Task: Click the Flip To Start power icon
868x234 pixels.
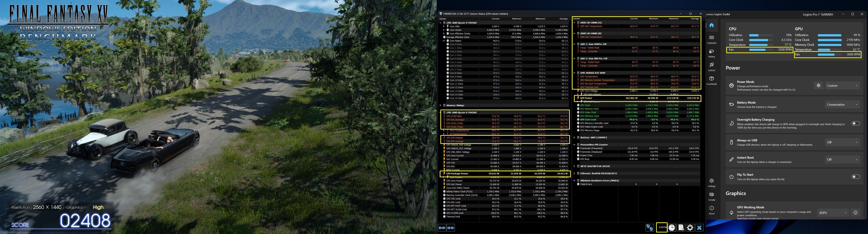Action: 732,177
